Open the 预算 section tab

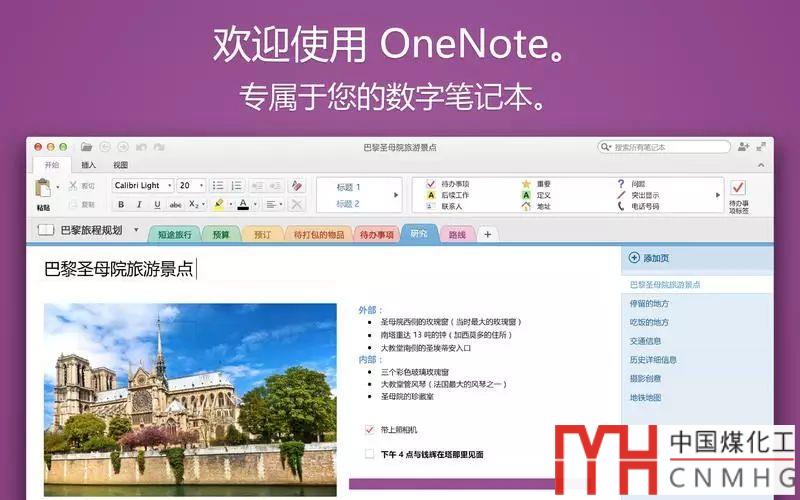click(x=221, y=235)
